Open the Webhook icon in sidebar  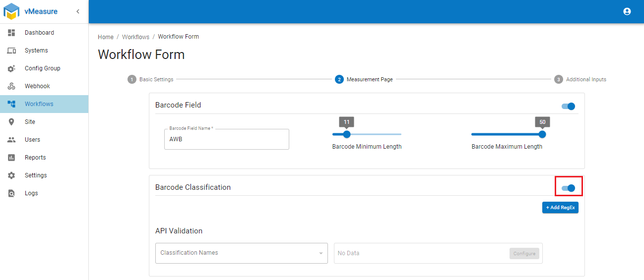[11, 86]
